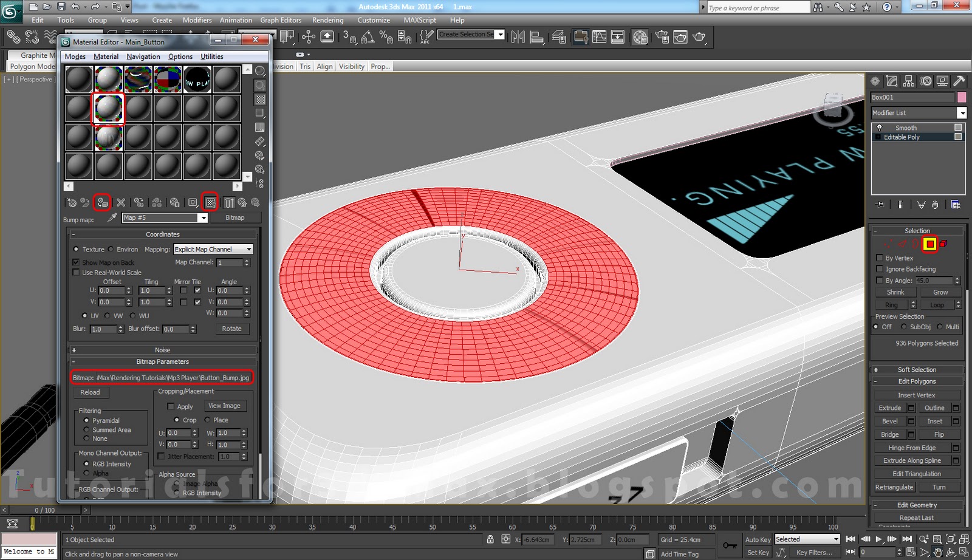Click Assign Material to Selection icon
Viewport: 972px width, 560px height.
pyautogui.click(x=103, y=202)
